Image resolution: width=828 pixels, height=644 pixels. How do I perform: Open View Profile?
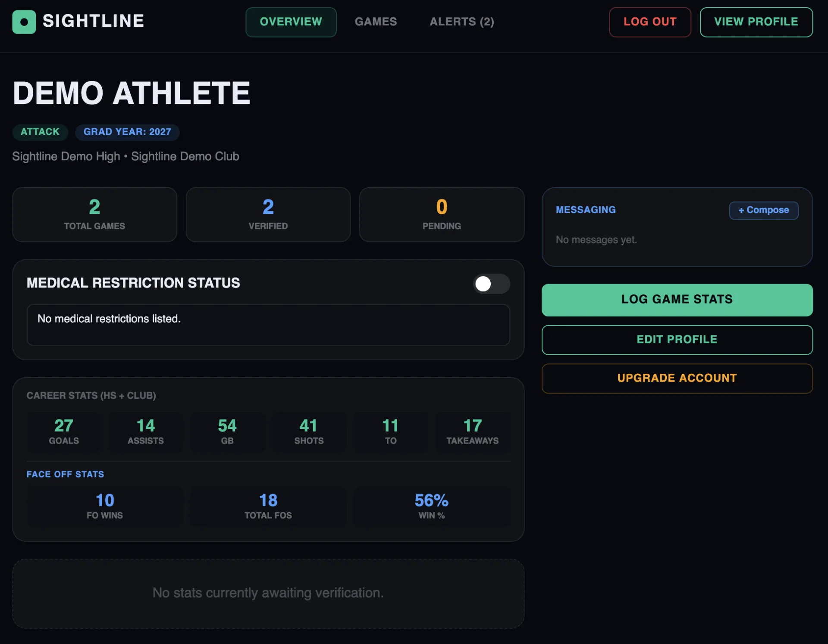[x=756, y=22]
